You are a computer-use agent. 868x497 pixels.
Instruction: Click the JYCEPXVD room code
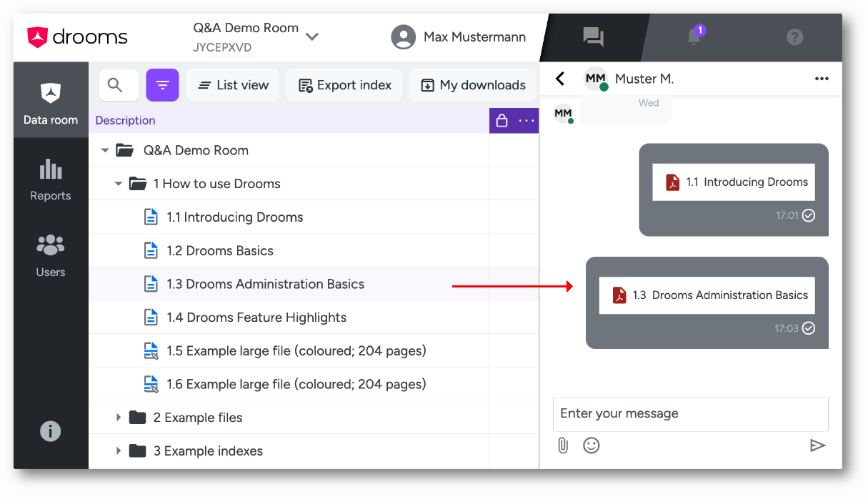[222, 48]
